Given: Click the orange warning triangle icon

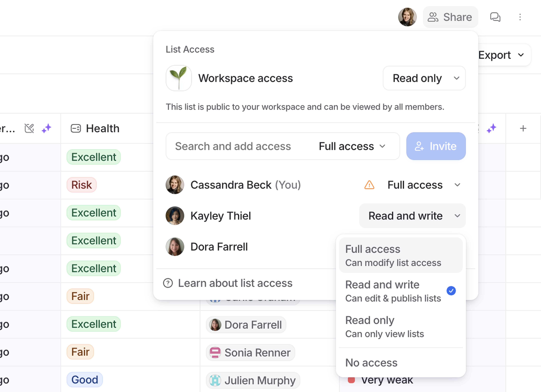Looking at the screenshot, I should (369, 185).
